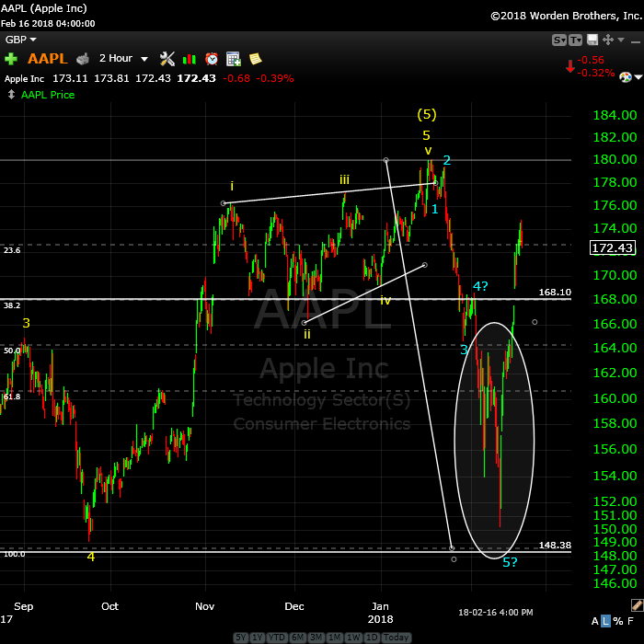
Task: Click the floppy disk save icon
Action: point(592,40)
